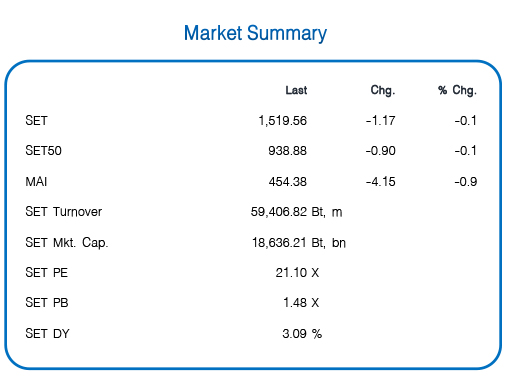Click the MAI last value 454.38
Viewport: 524px width, 384px height.
tap(287, 182)
